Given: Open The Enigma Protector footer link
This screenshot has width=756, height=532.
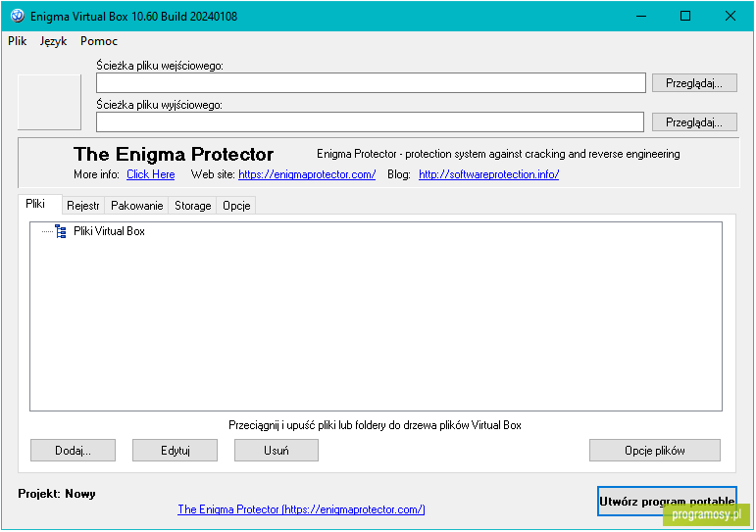Looking at the screenshot, I should pos(301,509).
